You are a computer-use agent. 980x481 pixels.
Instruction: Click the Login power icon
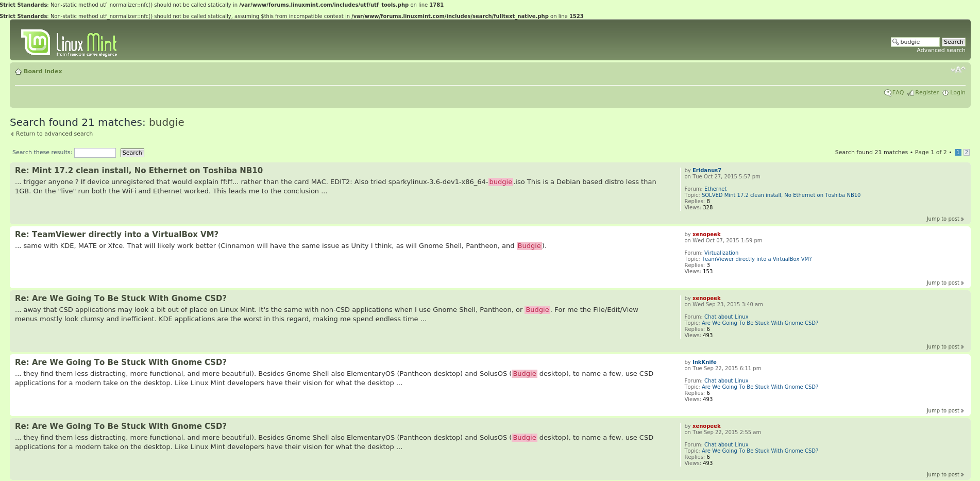pos(945,93)
